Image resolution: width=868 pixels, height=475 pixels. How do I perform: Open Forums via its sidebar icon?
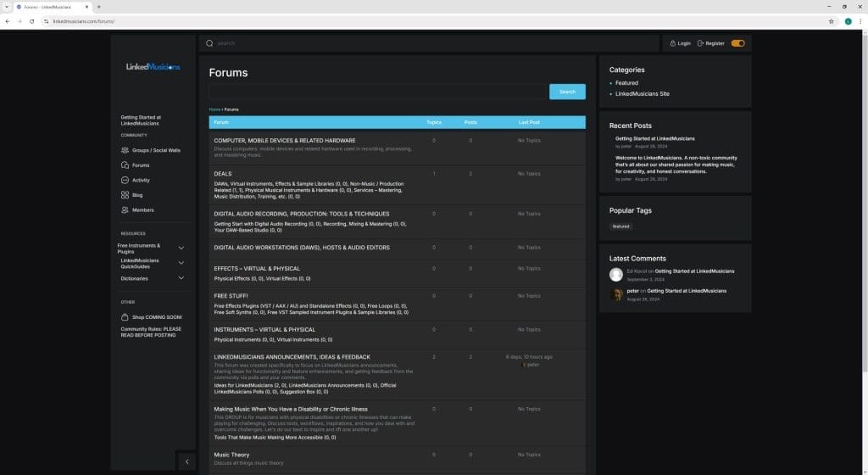125,165
